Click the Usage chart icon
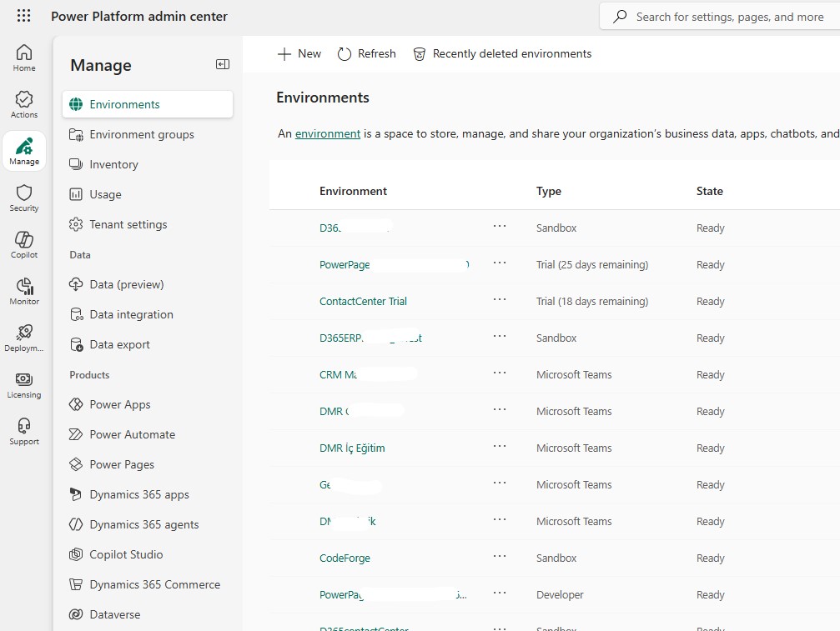The width and height of the screenshot is (840, 631). click(76, 194)
